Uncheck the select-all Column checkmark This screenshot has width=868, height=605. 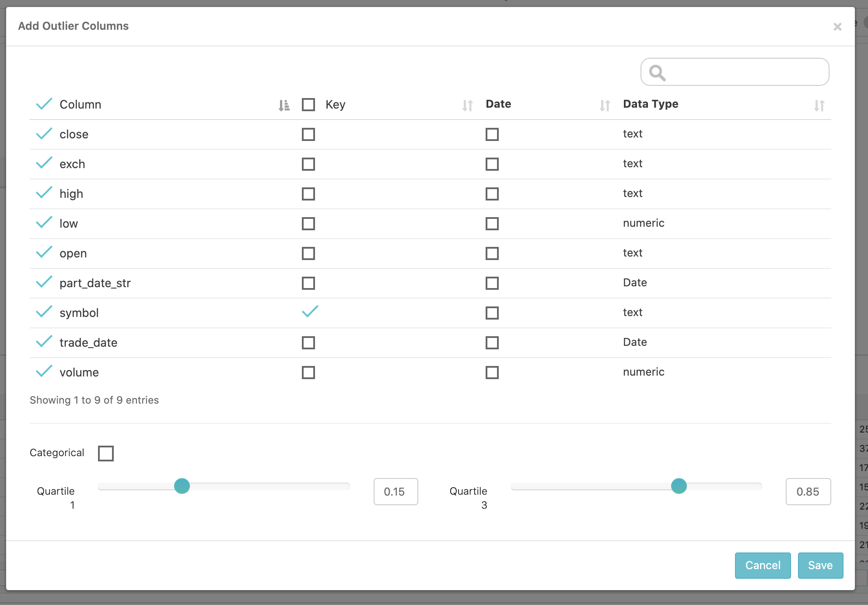coord(44,104)
